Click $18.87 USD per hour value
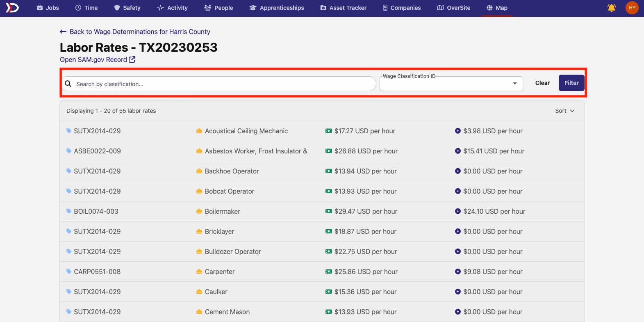Screen dimensions: 644x322 point(366,231)
